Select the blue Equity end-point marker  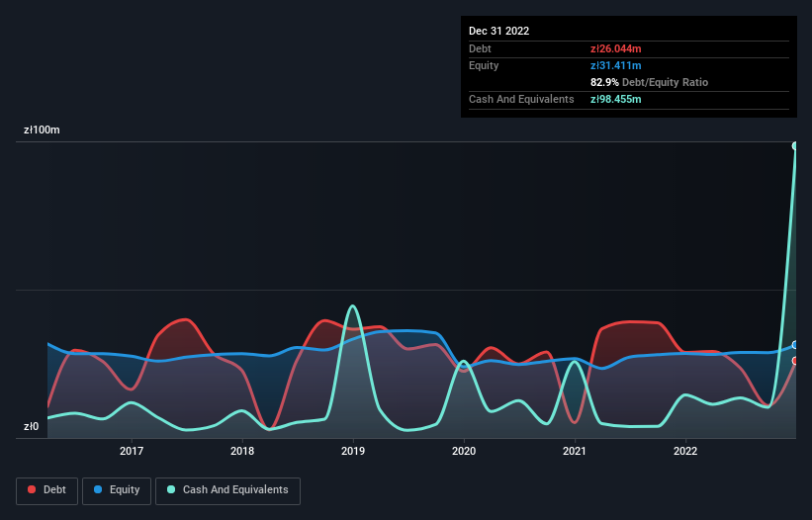[x=795, y=345]
